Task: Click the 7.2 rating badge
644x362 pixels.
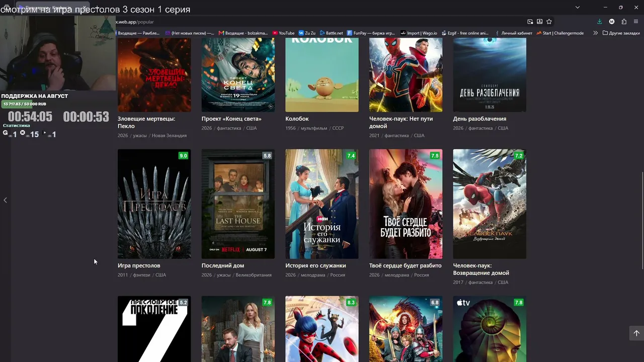Action: [x=519, y=156]
